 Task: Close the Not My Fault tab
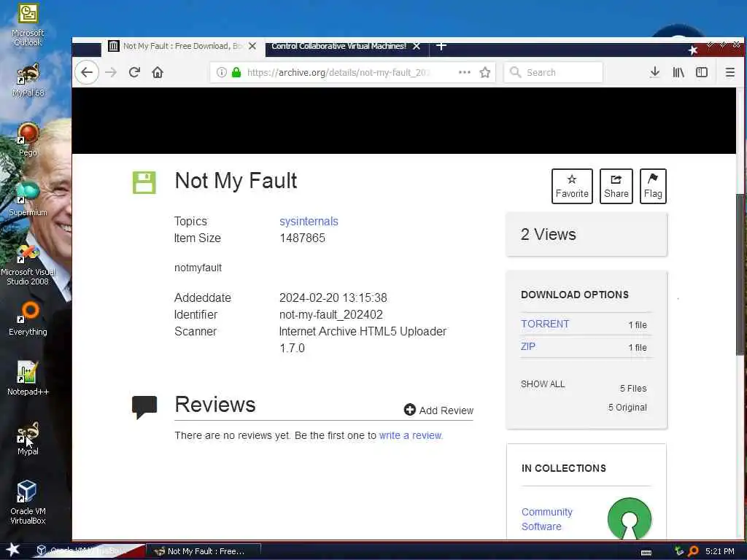[x=252, y=46]
